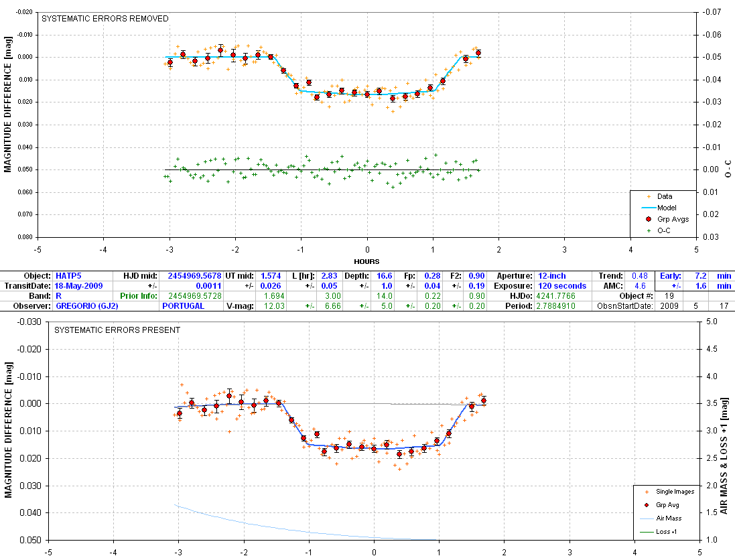
Task: Select aperture value 12-inch
Action: (551, 276)
